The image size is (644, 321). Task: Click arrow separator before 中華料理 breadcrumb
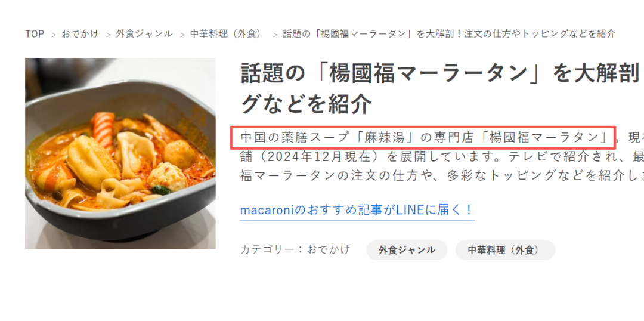182,35
